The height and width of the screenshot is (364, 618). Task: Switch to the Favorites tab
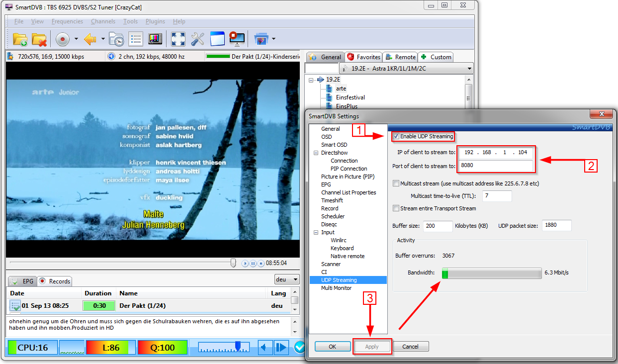[363, 57]
